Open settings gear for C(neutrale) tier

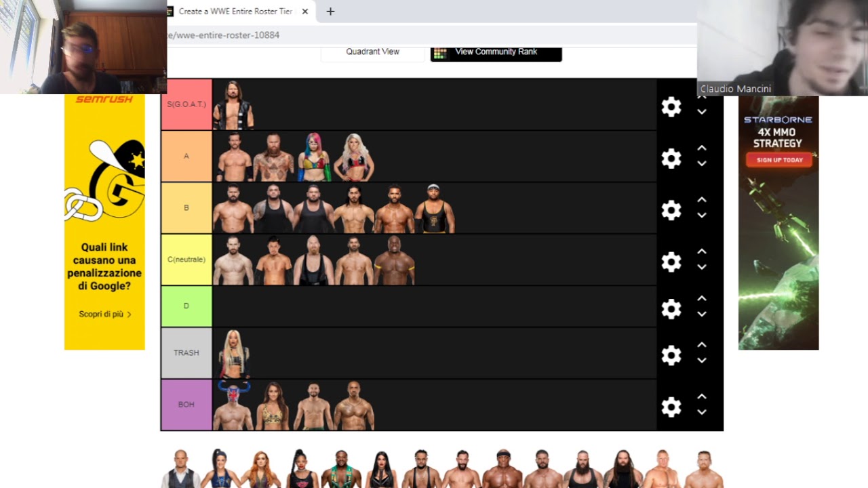click(671, 262)
